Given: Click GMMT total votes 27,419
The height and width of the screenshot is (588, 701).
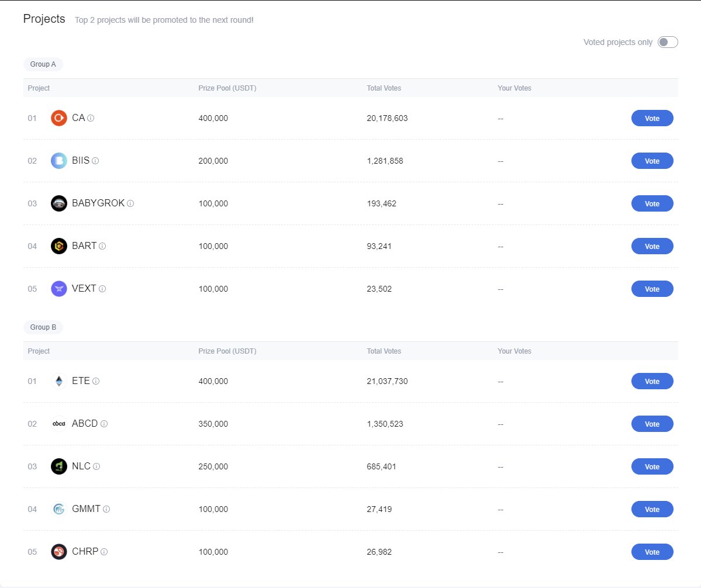Looking at the screenshot, I should tap(379, 509).
